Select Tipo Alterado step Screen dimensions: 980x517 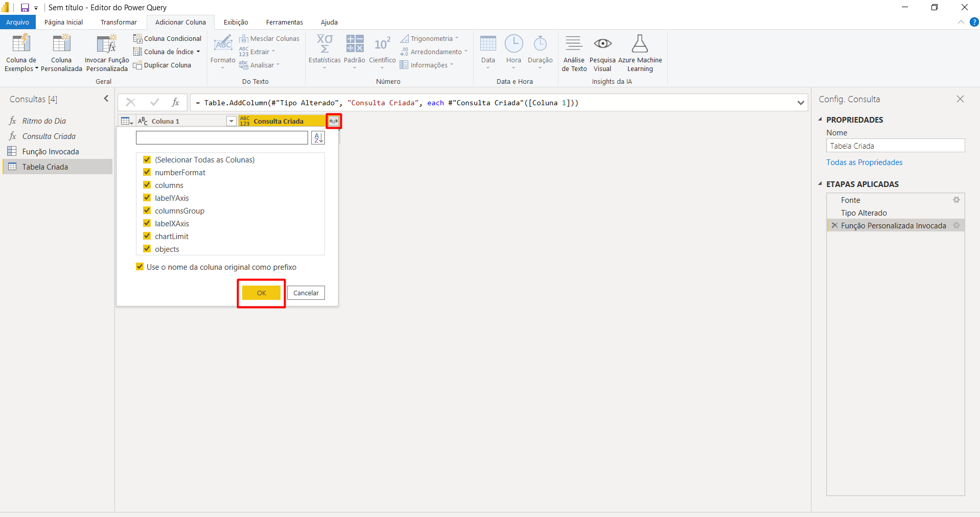(895, 213)
